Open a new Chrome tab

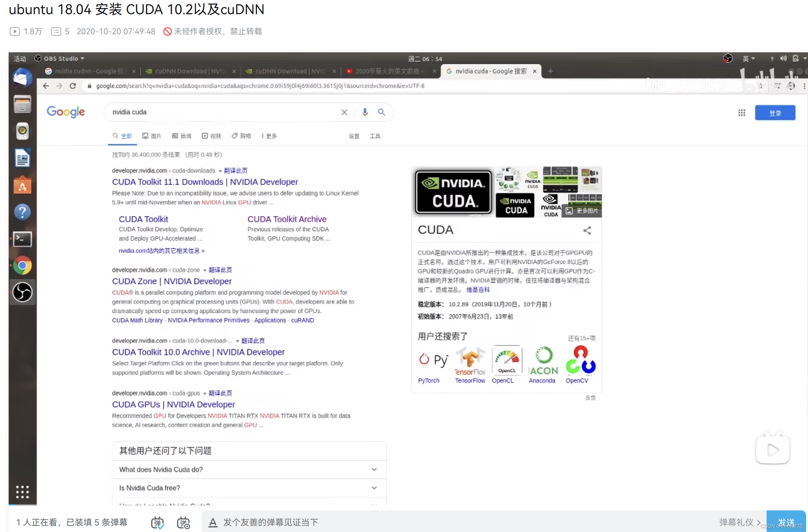click(x=550, y=71)
